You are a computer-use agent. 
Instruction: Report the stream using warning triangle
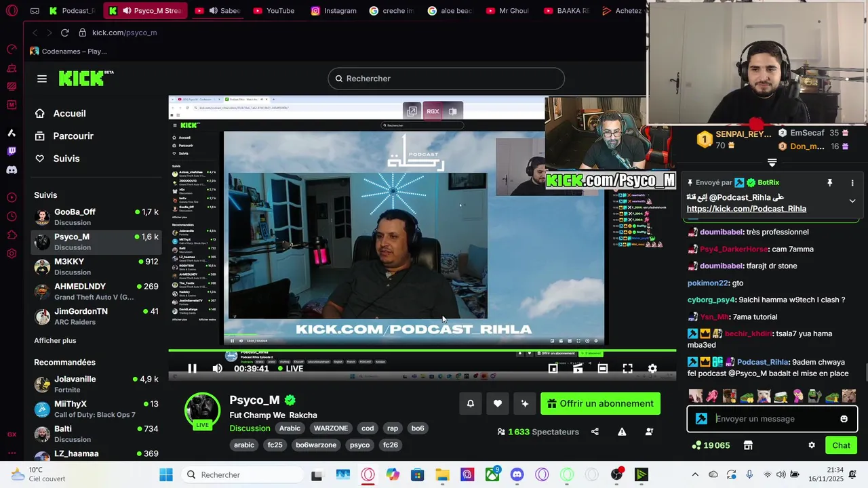[622, 432]
